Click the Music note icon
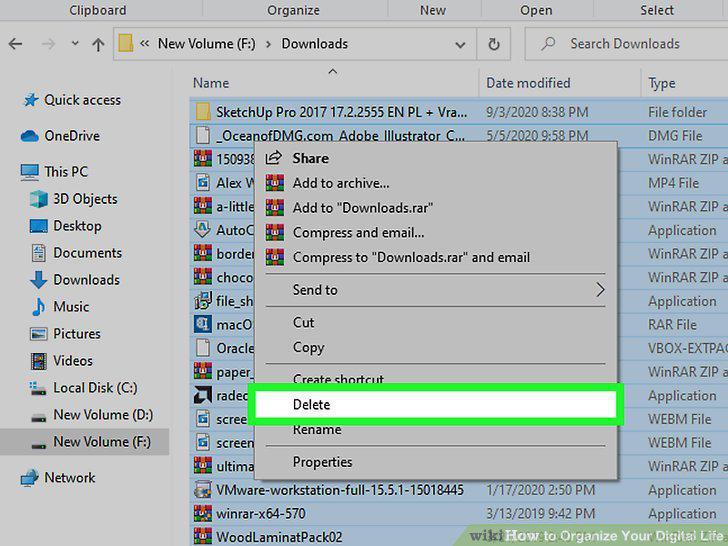Viewport: 728px width, 546px height. tap(38, 307)
